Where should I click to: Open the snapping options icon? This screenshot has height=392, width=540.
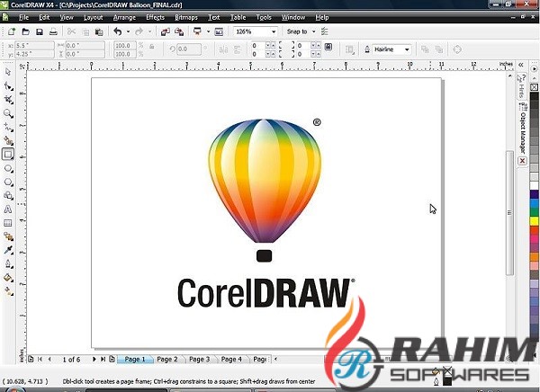[x=324, y=31]
